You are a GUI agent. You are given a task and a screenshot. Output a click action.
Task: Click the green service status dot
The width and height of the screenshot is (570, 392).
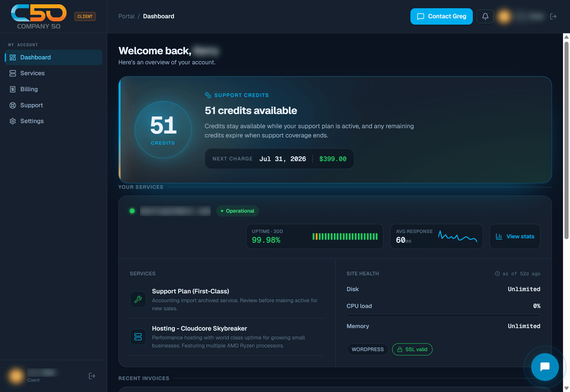coord(132,211)
